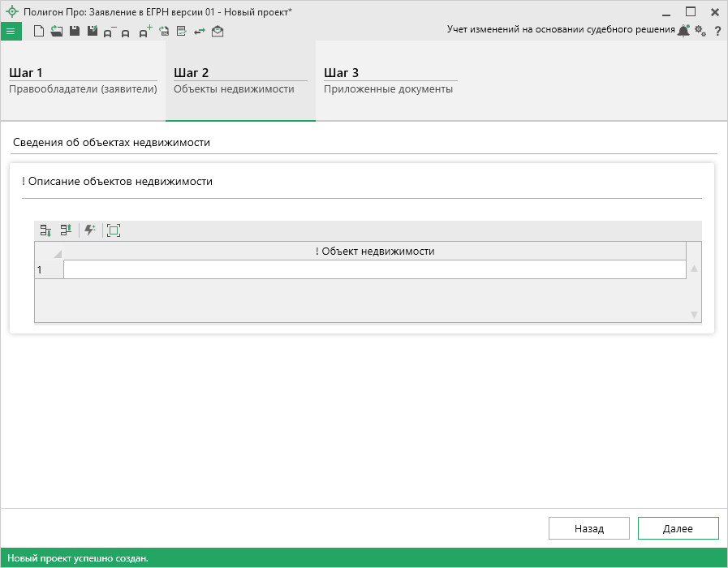This screenshot has width=728, height=568.
Task: Click the two-arrows exchange icon
Action: click(199, 32)
